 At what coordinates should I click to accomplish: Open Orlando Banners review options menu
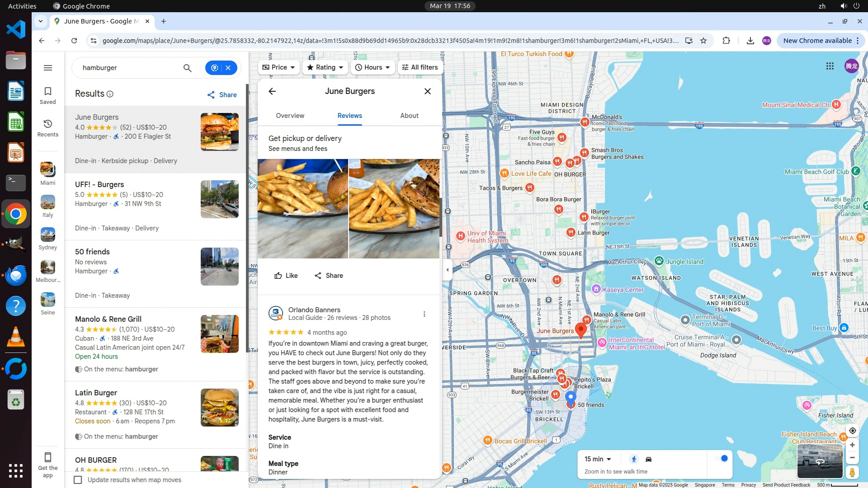[424, 314]
